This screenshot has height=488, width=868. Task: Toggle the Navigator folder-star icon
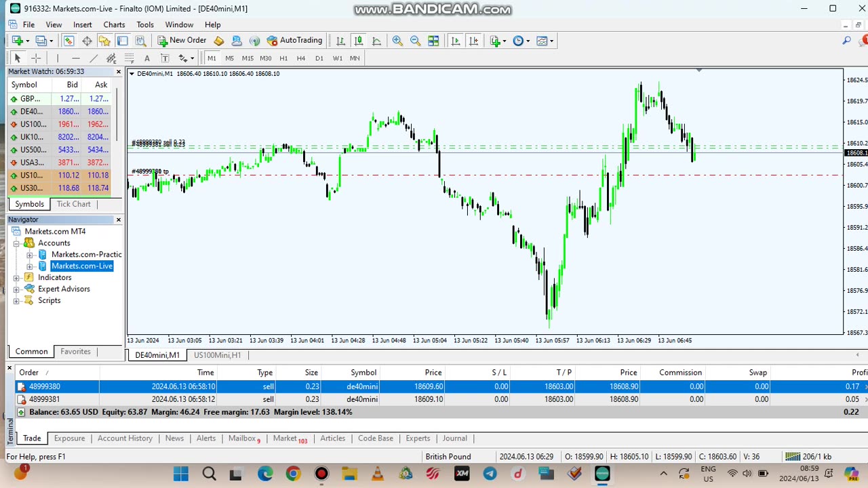point(104,41)
